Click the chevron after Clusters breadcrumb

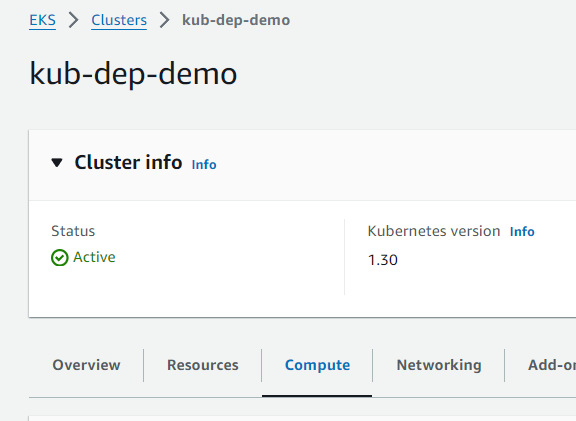click(x=164, y=20)
